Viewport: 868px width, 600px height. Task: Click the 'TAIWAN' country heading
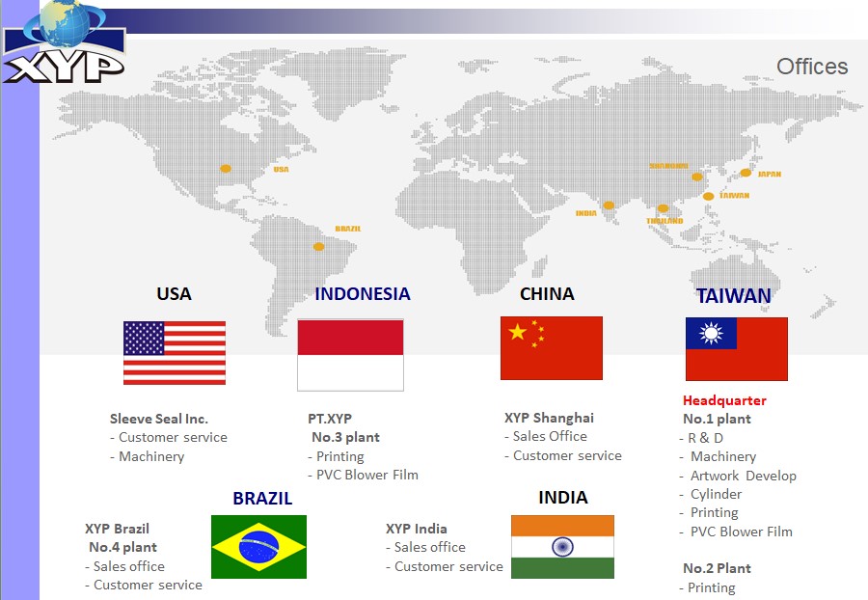coord(734,295)
